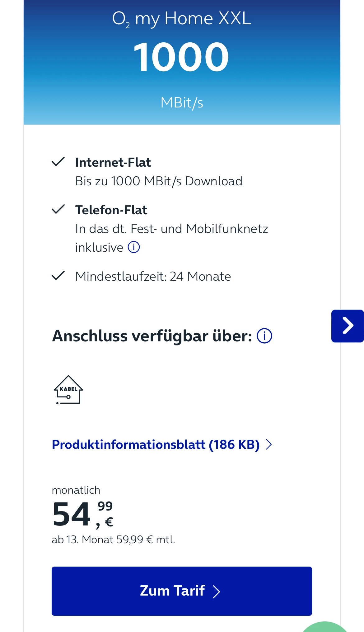The height and width of the screenshot is (632, 364).
Task: Click the "Bis zu 1000 MBit/s Download" text
Action: [x=159, y=181]
